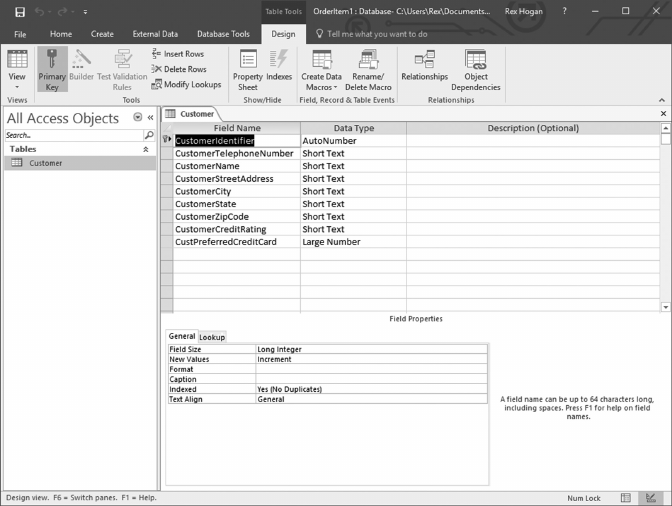Switch to the Lookup properties tab

212,337
